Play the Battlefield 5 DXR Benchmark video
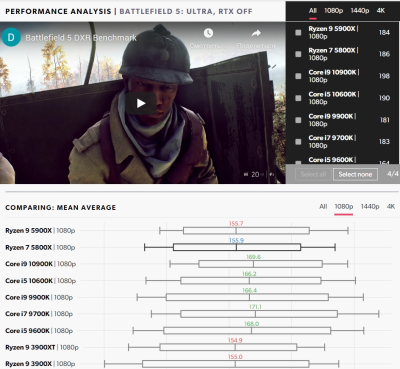Screen dimensions: 400x369 click(141, 103)
